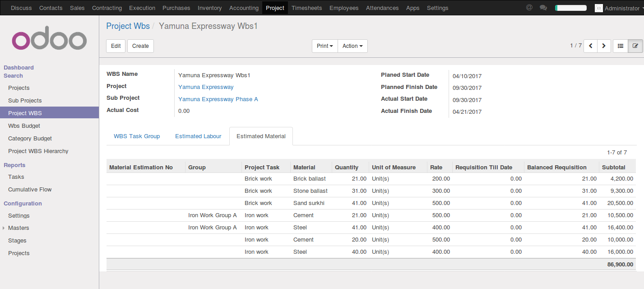The image size is (644, 289).
Task: Expand the Masters menu
Action: (x=19, y=228)
